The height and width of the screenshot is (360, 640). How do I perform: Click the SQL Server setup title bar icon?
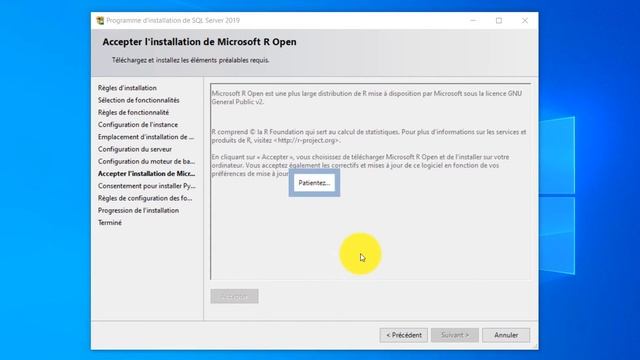click(100, 20)
